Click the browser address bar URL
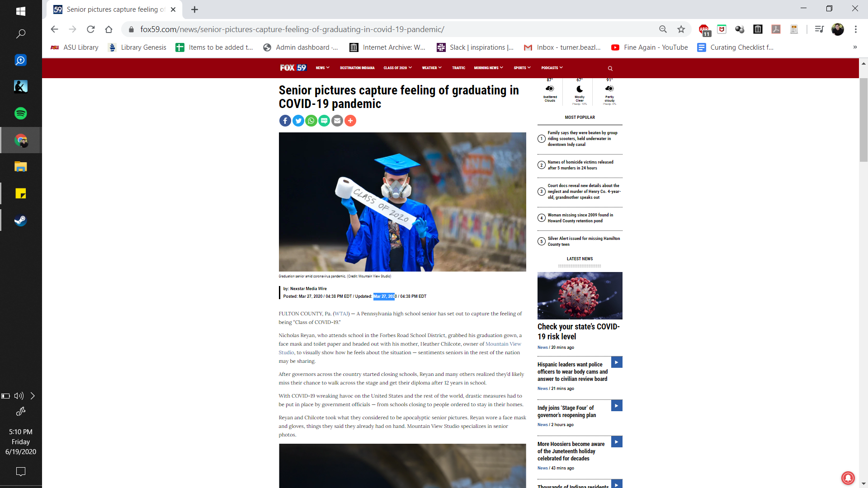 pos(292,29)
